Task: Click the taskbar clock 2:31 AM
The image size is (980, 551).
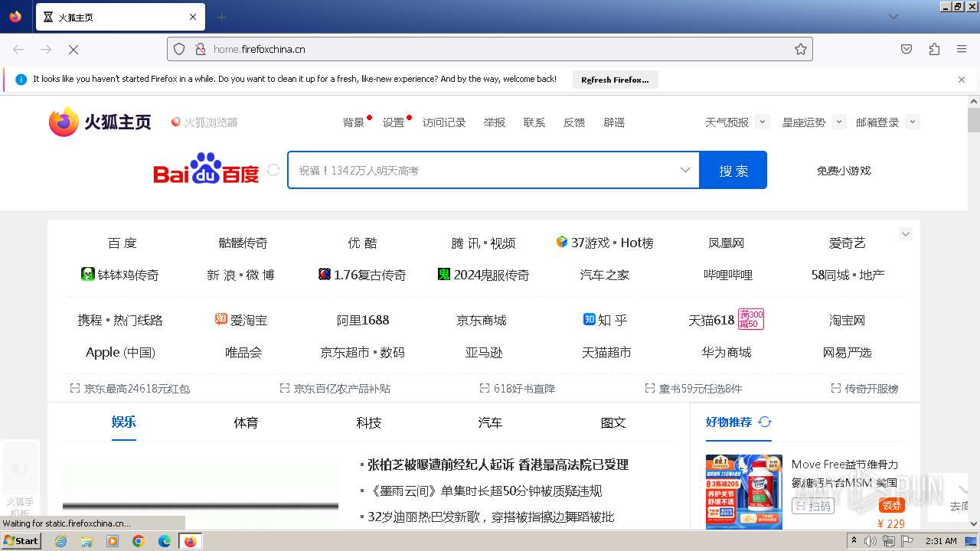Action: pos(941,541)
